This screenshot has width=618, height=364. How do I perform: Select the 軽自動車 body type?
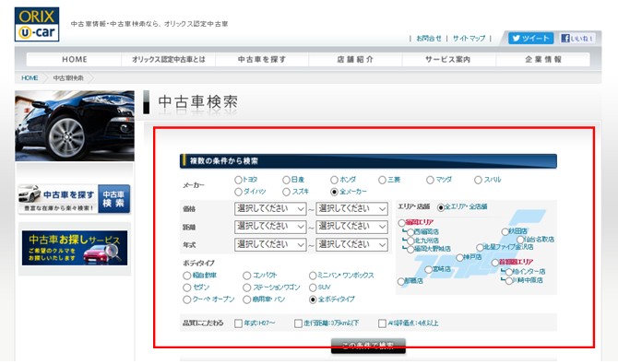pos(187,276)
